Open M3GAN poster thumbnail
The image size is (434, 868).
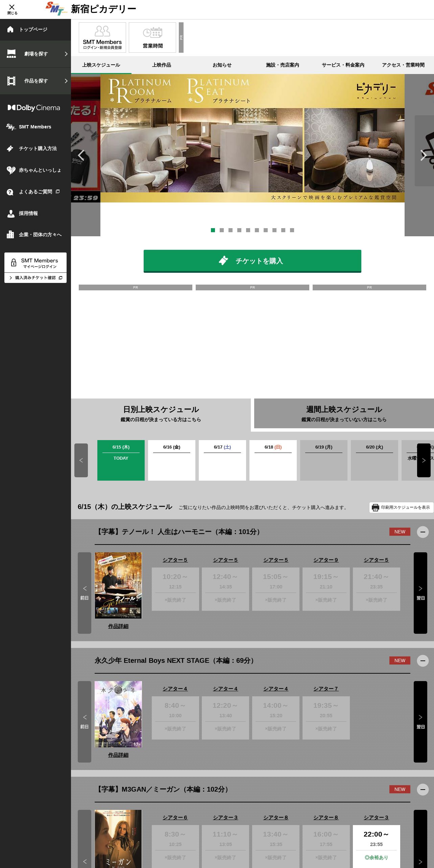(118, 839)
